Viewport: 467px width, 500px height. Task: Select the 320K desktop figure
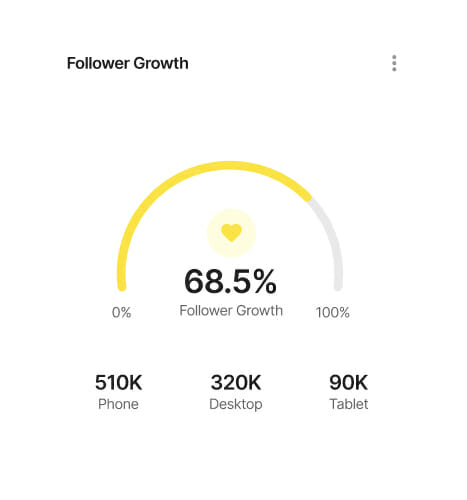point(236,382)
